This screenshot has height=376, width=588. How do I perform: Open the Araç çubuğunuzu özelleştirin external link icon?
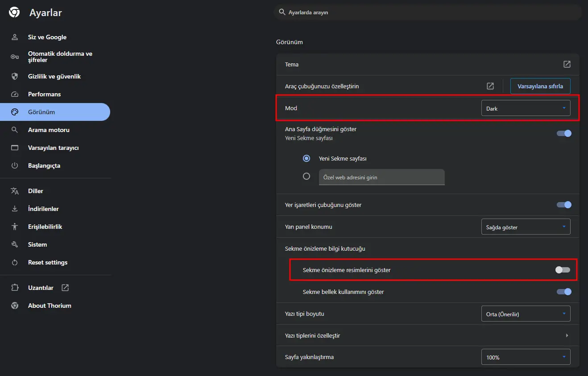pyautogui.click(x=490, y=86)
